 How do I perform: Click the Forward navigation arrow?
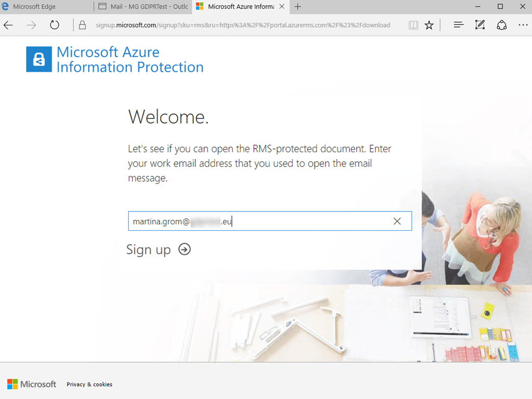coord(32,25)
